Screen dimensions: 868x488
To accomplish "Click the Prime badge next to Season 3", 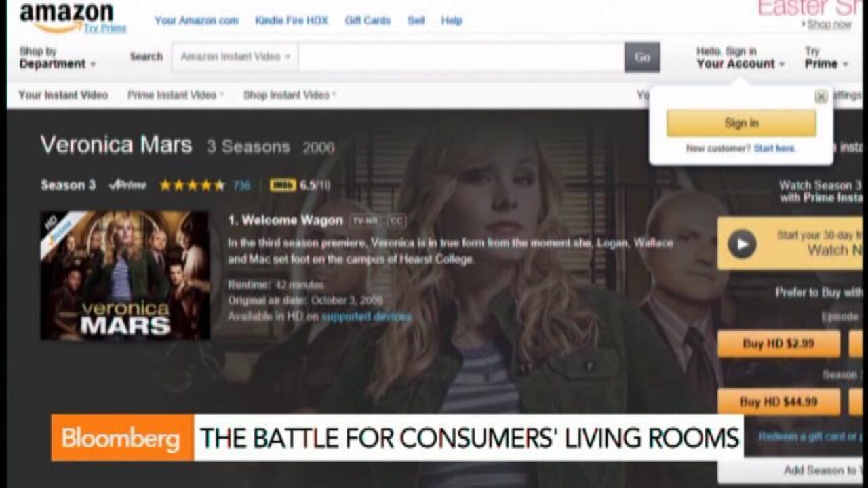I will click(127, 185).
